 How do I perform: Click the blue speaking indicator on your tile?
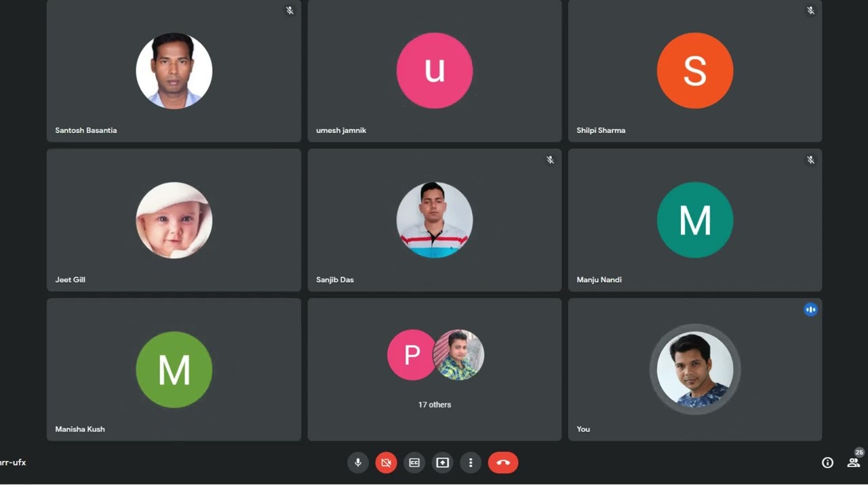810,310
